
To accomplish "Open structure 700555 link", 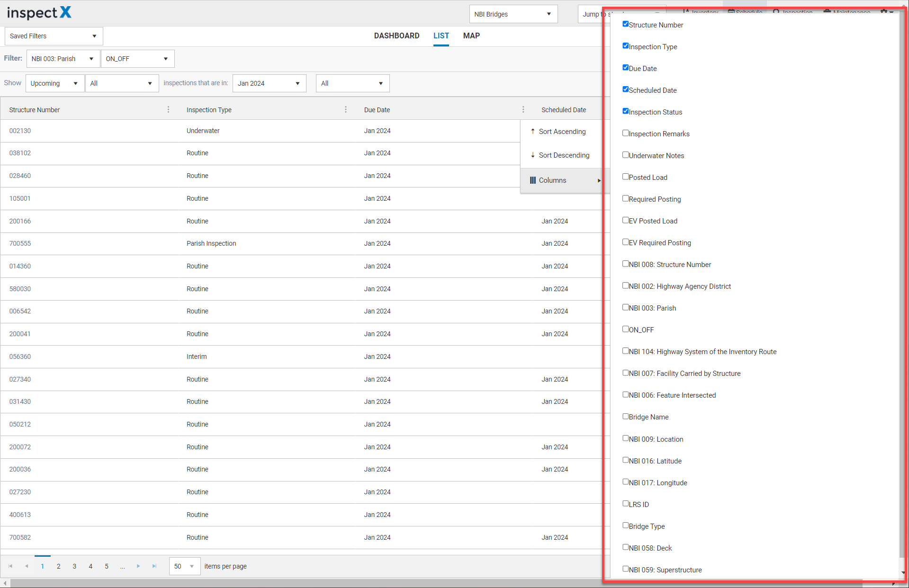I will [20, 243].
